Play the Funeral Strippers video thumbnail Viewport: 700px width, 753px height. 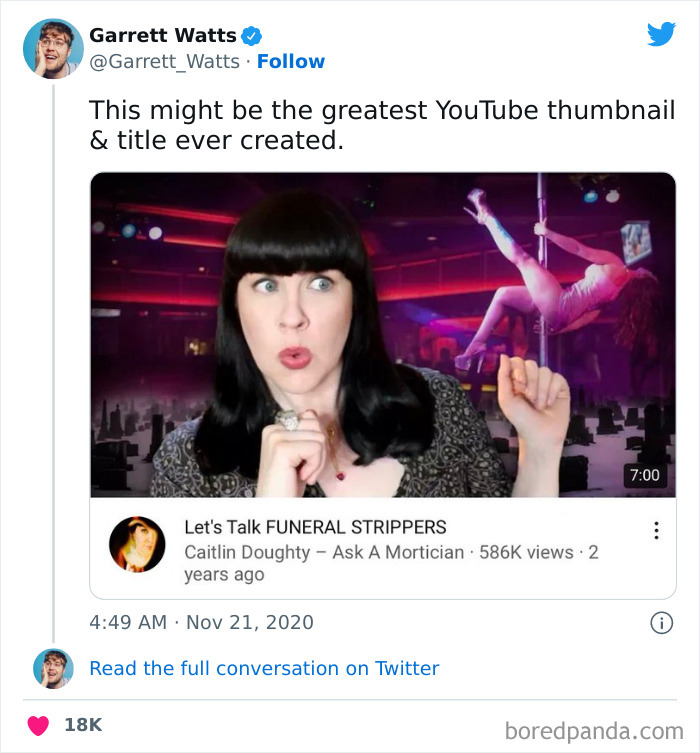tap(383, 335)
